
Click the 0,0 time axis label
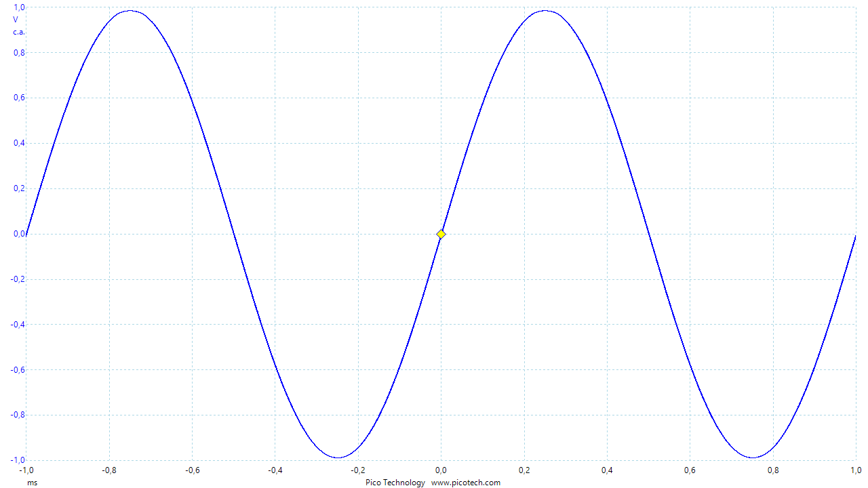click(x=441, y=470)
